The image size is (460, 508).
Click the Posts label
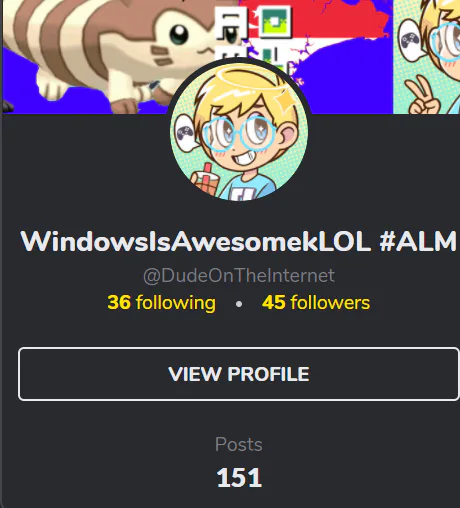pyautogui.click(x=239, y=444)
